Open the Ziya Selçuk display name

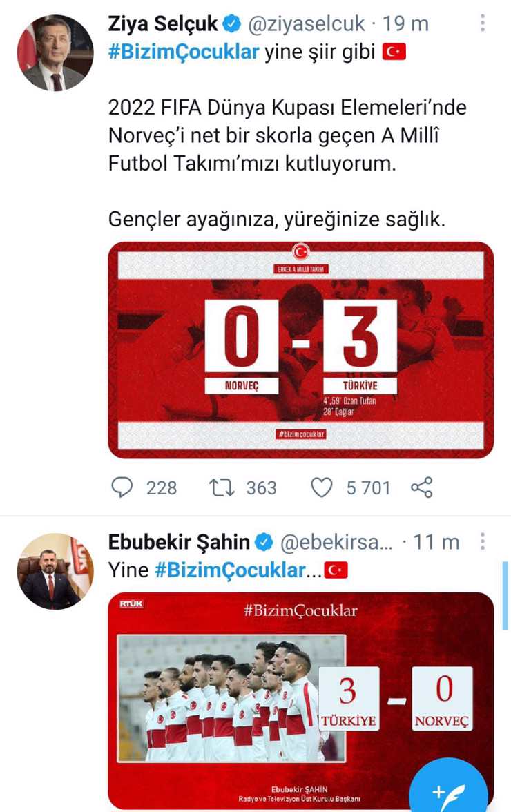pyautogui.click(x=163, y=23)
